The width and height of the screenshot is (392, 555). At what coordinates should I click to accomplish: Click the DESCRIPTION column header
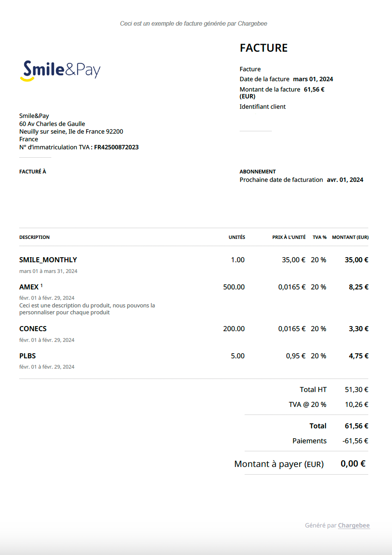coord(34,237)
